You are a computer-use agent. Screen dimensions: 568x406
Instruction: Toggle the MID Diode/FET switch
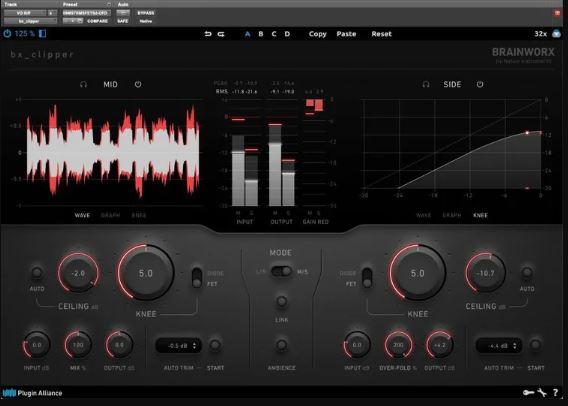pos(197,278)
